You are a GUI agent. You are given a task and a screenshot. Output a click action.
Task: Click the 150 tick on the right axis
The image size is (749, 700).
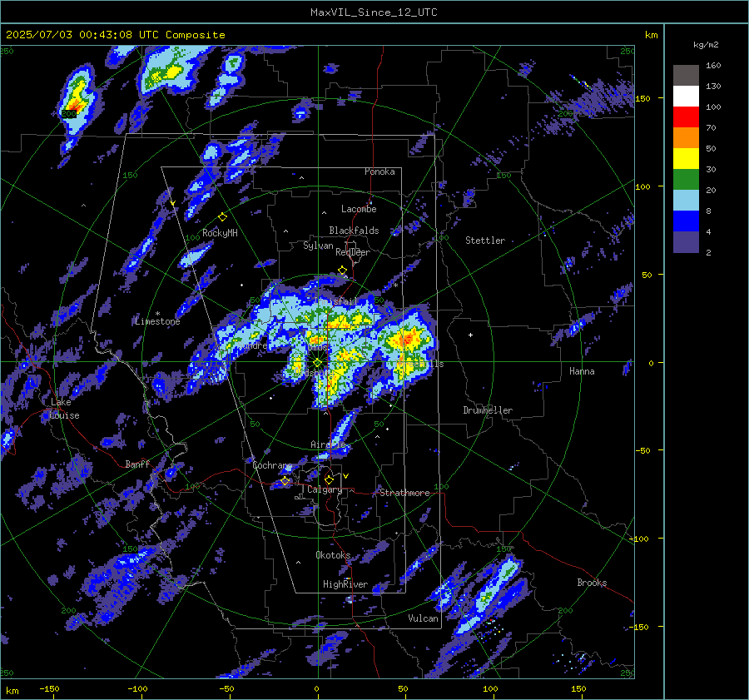point(643,98)
